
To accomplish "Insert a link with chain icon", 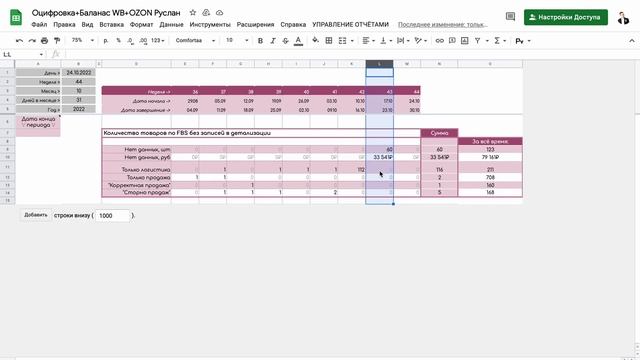I will (x=439, y=40).
